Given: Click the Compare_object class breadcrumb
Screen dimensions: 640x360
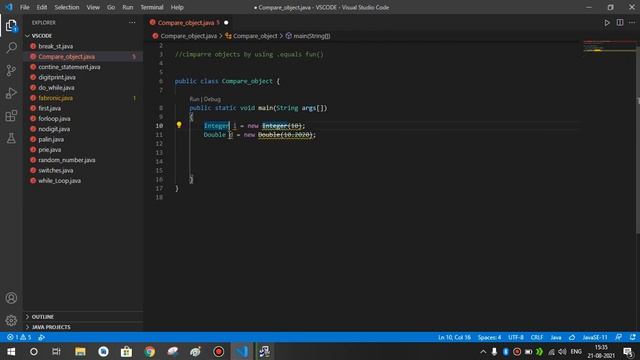Looking at the screenshot, I should [255, 36].
